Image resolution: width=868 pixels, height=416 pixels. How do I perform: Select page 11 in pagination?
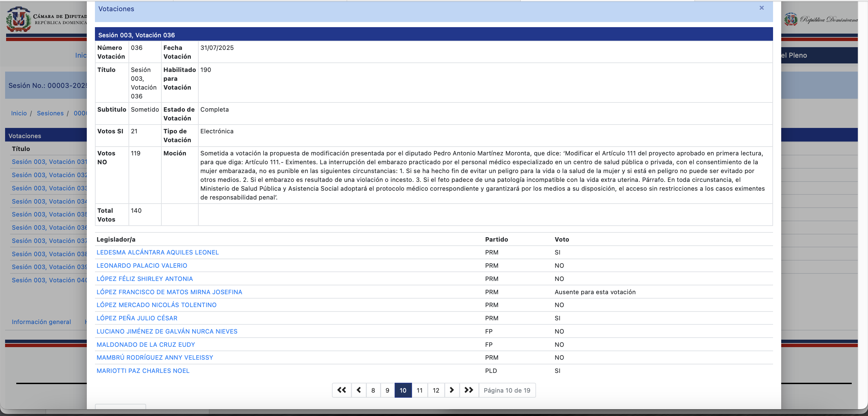coord(419,390)
